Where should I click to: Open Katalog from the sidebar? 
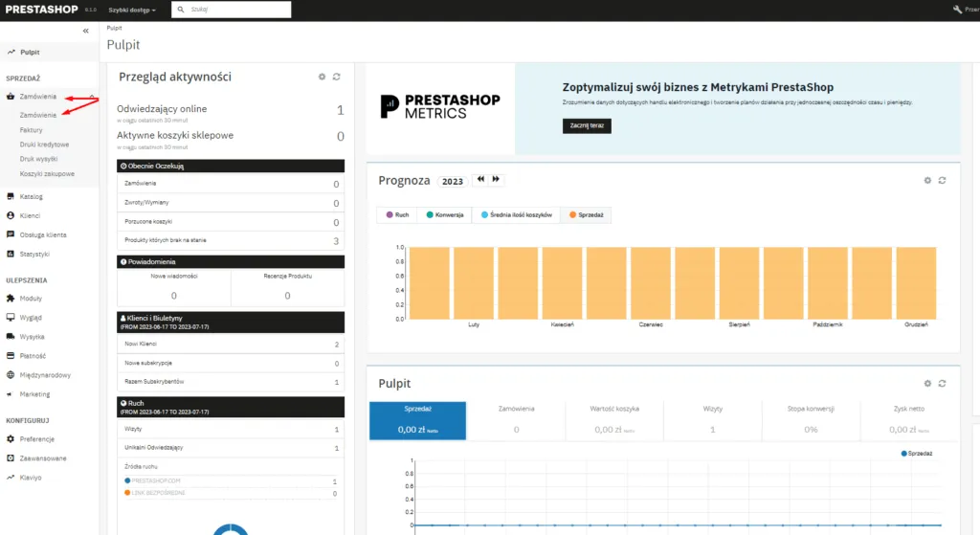pos(31,197)
